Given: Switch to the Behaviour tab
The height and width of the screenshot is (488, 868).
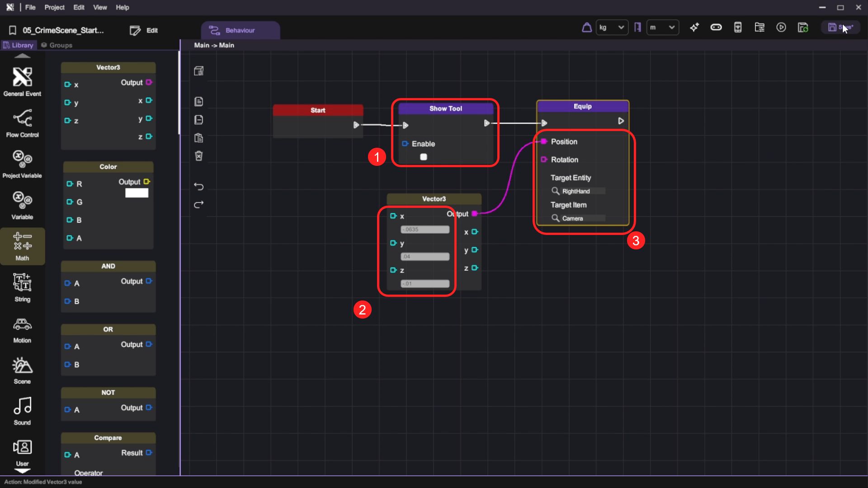Looking at the screenshot, I should click(x=240, y=30).
